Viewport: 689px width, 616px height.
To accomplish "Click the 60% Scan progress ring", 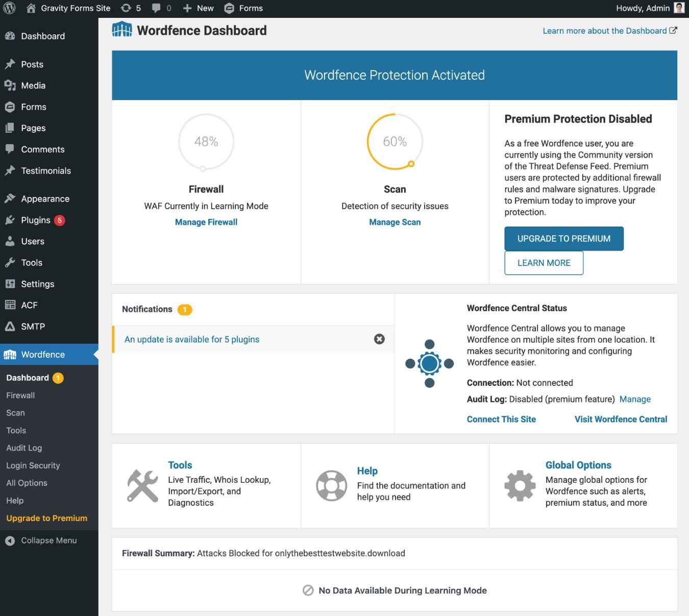I will [395, 141].
